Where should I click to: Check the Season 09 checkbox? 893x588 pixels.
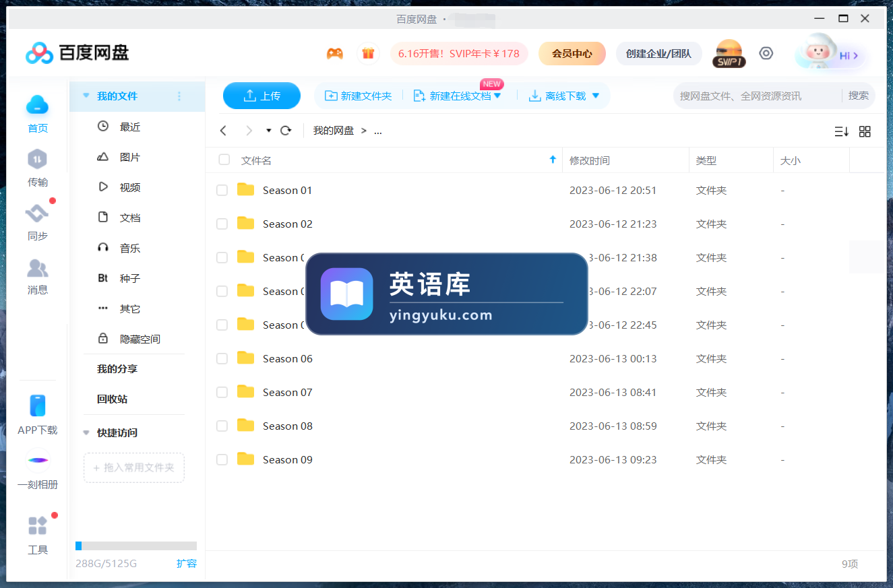pos(222,460)
